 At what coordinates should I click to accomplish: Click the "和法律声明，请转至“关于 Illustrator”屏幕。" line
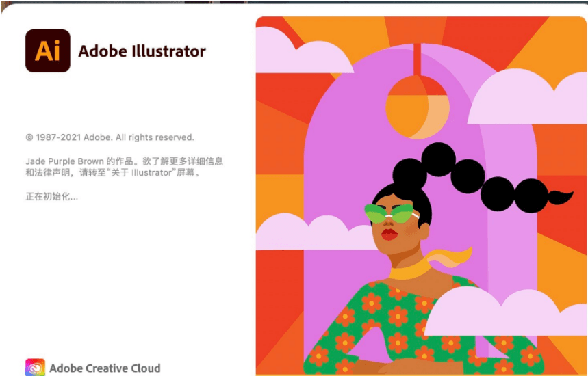(x=112, y=173)
